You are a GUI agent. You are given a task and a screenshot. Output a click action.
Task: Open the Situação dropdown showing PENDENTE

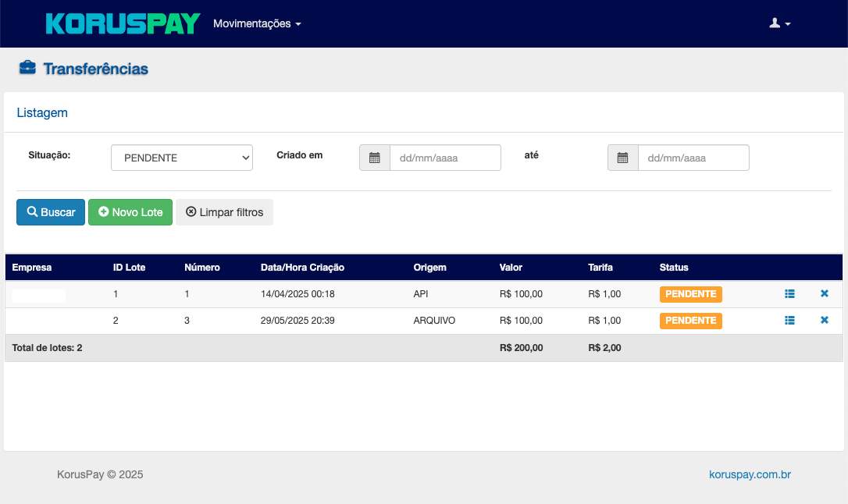(x=181, y=157)
